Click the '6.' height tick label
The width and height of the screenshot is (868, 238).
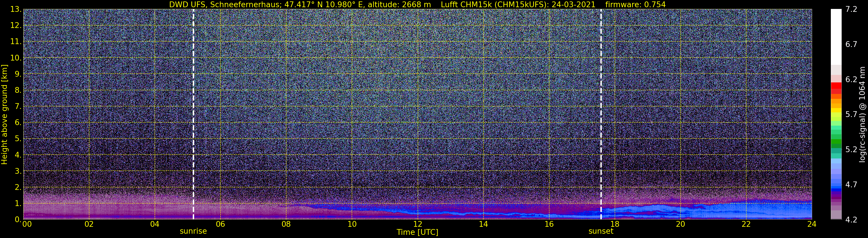[x=18, y=123]
